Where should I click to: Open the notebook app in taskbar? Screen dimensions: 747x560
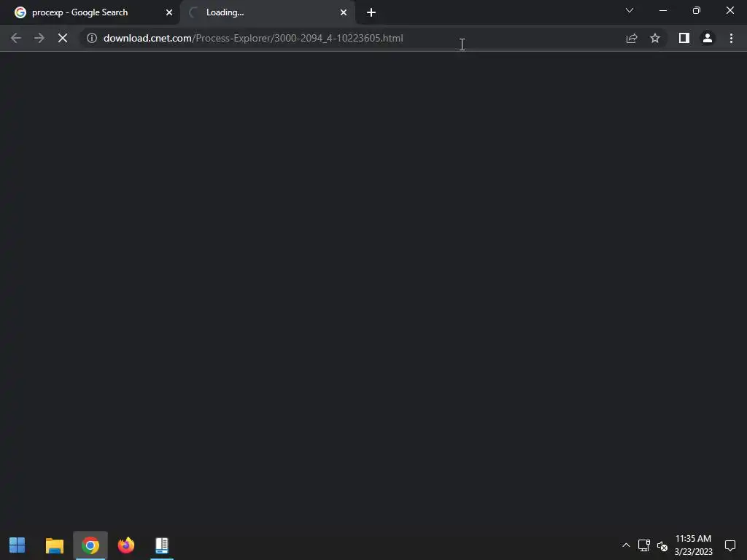pyautogui.click(x=162, y=545)
